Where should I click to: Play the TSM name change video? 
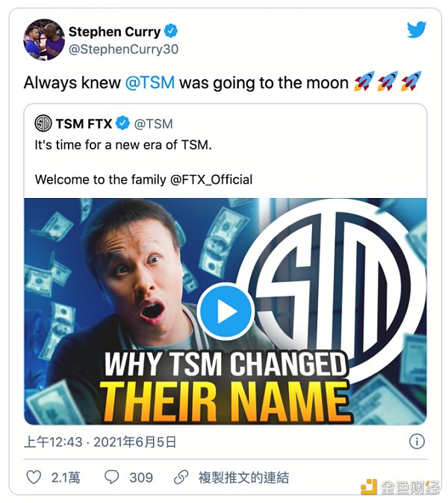(x=226, y=311)
